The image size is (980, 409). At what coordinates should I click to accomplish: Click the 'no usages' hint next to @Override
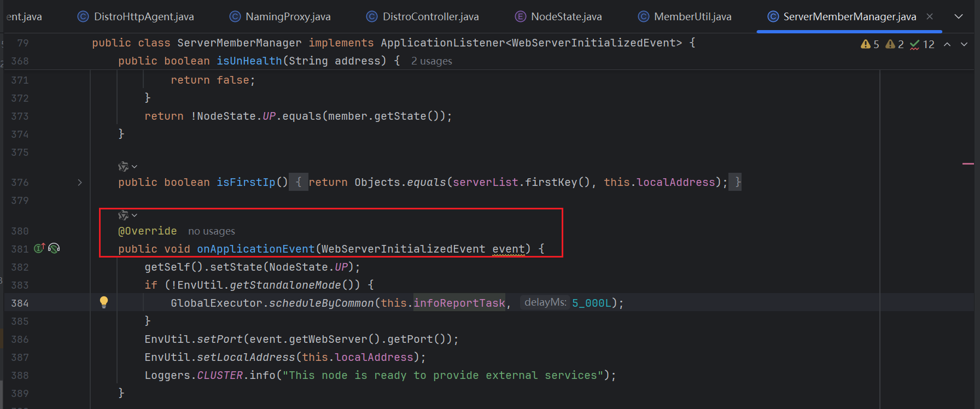pos(212,231)
